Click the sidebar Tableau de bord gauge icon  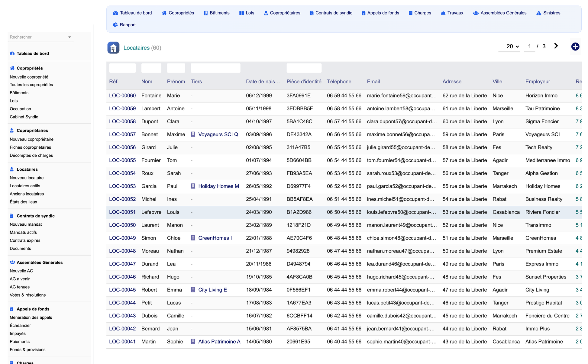pyautogui.click(x=12, y=53)
